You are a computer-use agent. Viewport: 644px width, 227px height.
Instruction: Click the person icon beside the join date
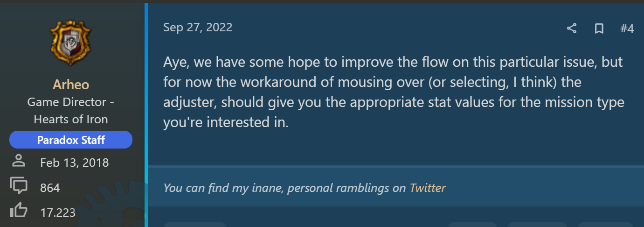[19, 161]
